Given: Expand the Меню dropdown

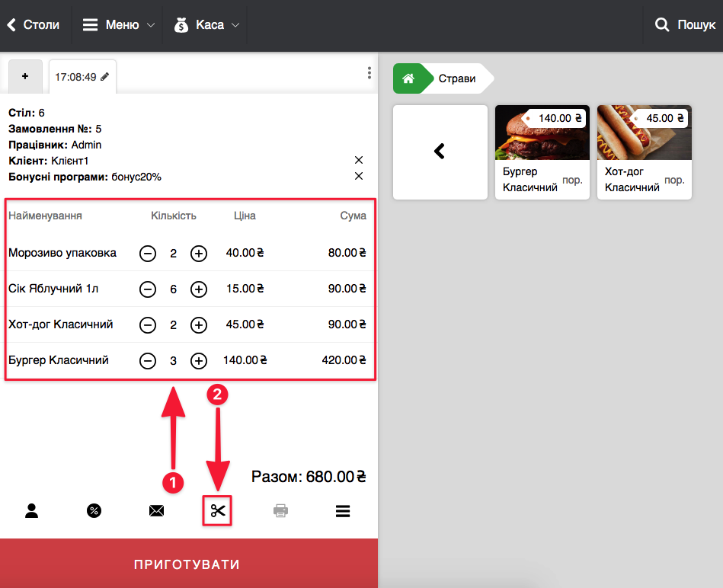Looking at the screenshot, I should coord(119,25).
